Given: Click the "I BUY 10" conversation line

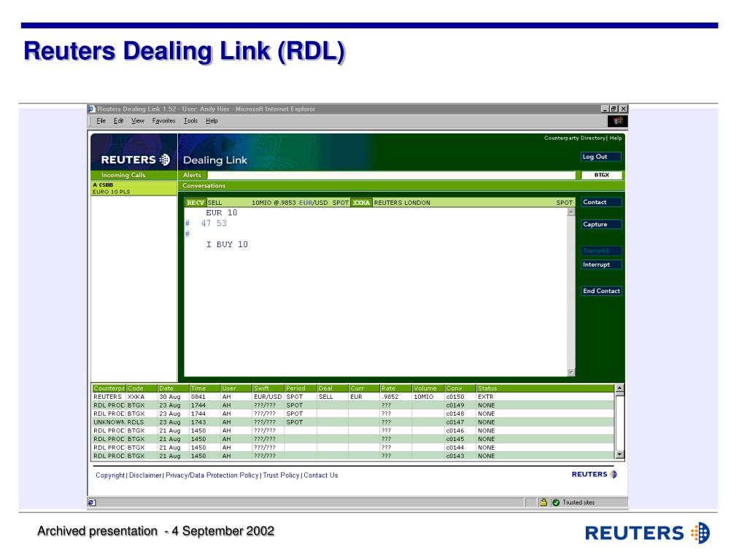Looking at the screenshot, I should [x=227, y=244].
